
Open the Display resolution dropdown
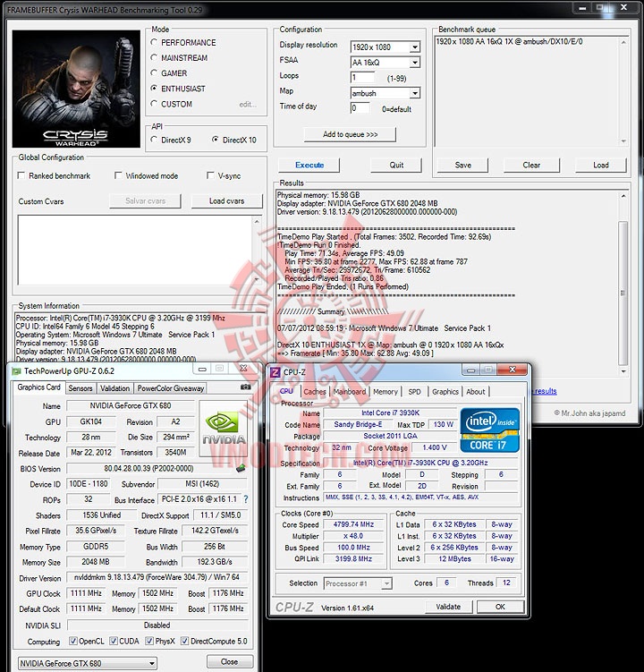click(414, 47)
